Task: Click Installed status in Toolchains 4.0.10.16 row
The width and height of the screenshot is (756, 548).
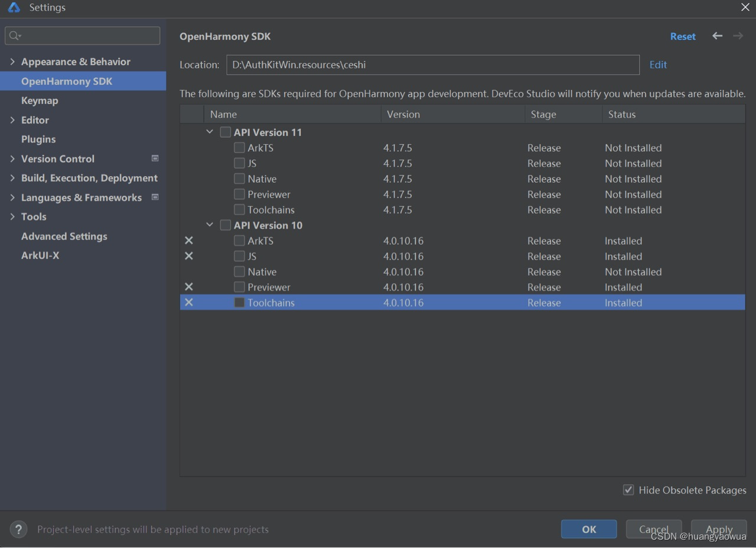Action: [x=623, y=302]
